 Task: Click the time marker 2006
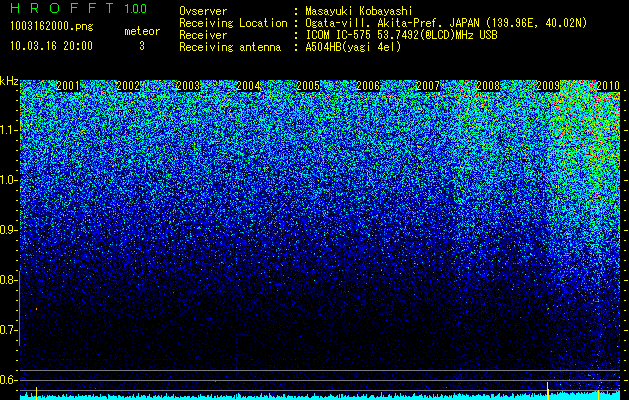pyautogui.click(x=368, y=86)
